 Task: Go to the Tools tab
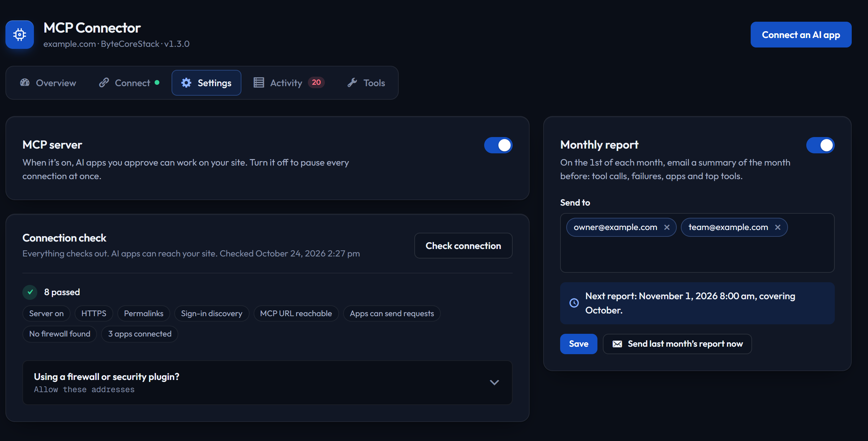366,83
